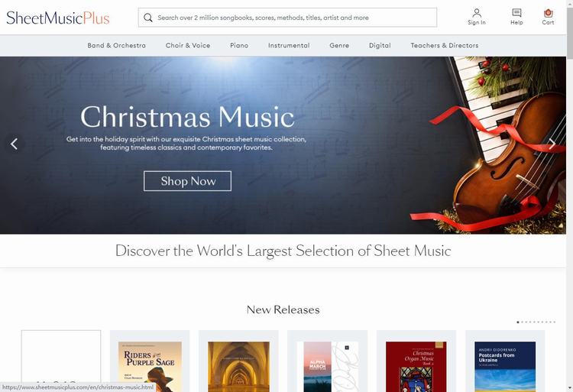Open the Help chat icon

[x=516, y=13]
